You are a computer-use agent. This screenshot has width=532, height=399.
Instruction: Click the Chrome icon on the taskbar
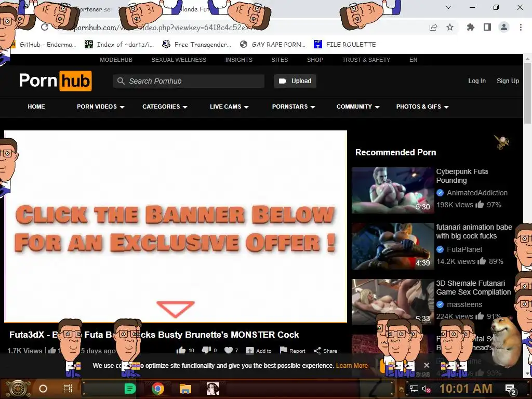point(158,389)
